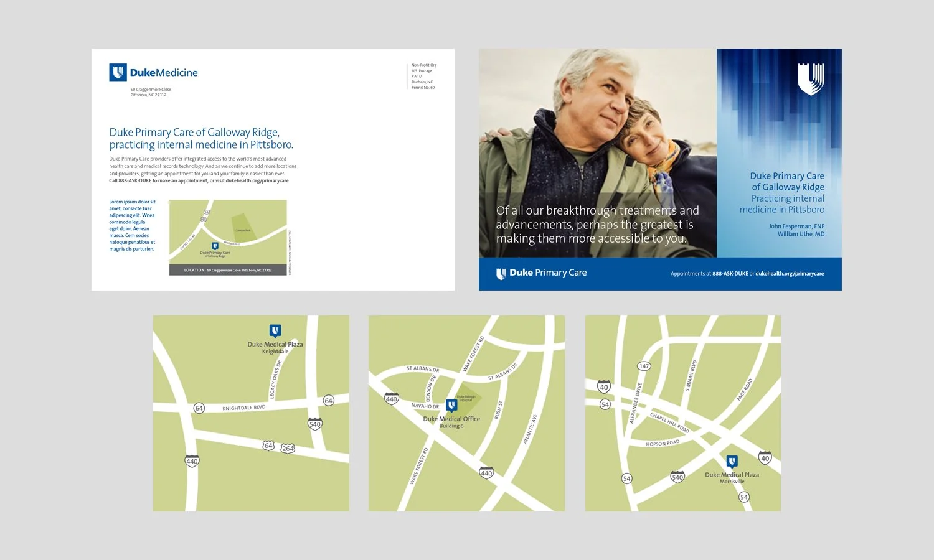Image resolution: width=934 pixels, height=560 pixels.
Task: Click the 'Duke Medical Plaza Knightdale' label
Action: (x=275, y=347)
